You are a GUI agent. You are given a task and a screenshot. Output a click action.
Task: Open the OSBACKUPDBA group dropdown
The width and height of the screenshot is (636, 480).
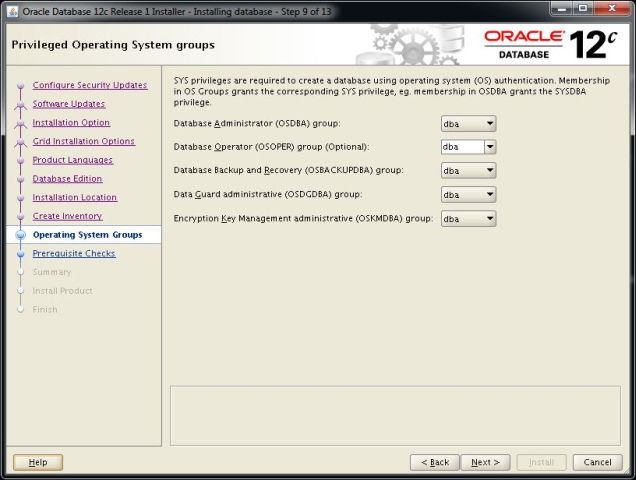[x=468, y=171]
